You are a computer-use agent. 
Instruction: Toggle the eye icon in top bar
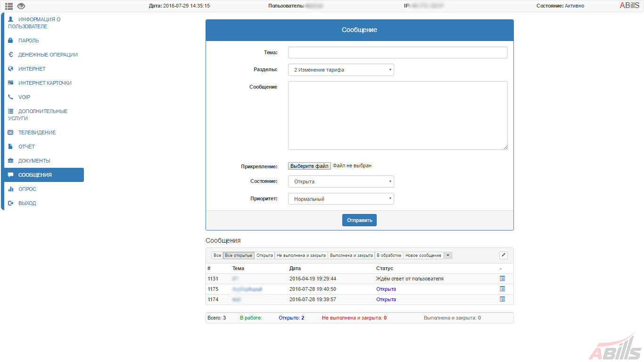[21, 6]
